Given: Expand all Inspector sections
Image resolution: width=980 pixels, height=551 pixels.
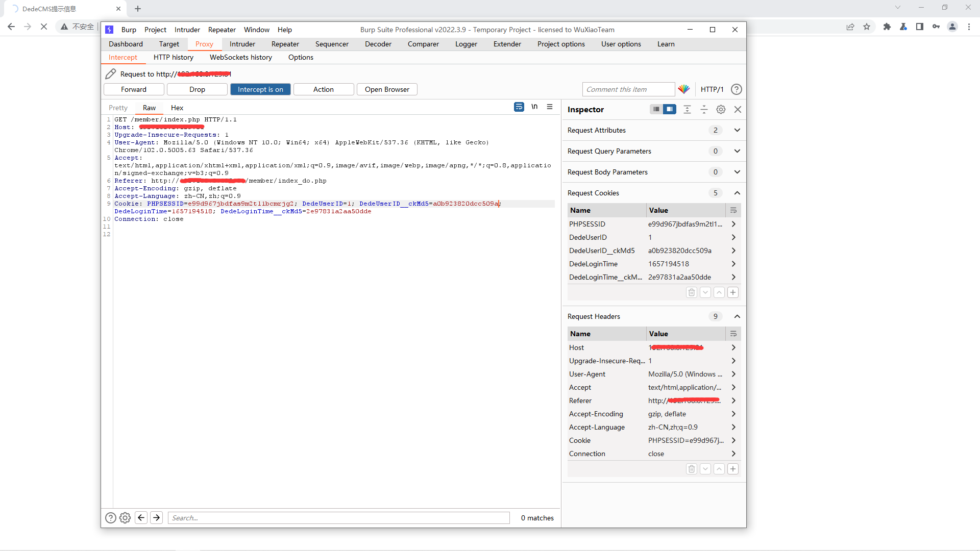Looking at the screenshot, I should point(687,109).
